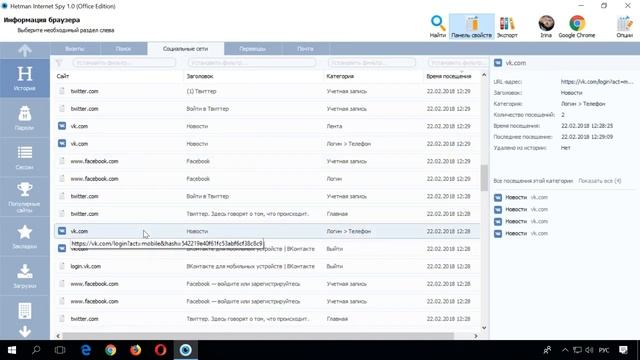Expand the system tray hidden icons chevron

click(x=565, y=350)
